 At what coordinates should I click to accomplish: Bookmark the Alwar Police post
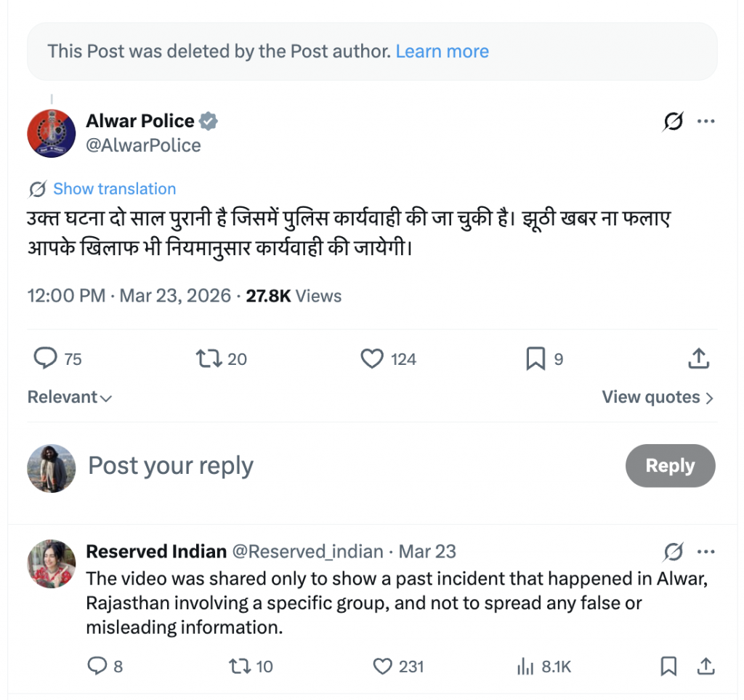pos(535,358)
